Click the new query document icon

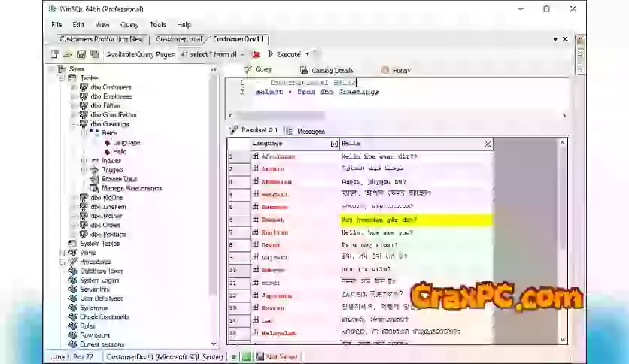click(x=55, y=54)
